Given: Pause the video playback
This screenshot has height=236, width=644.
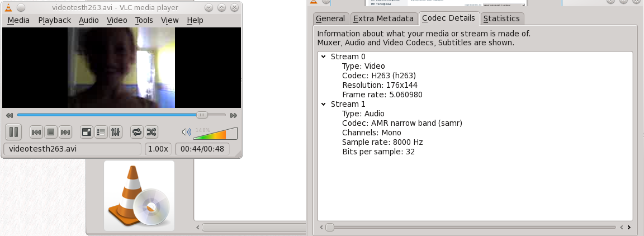Looking at the screenshot, I should (13, 132).
